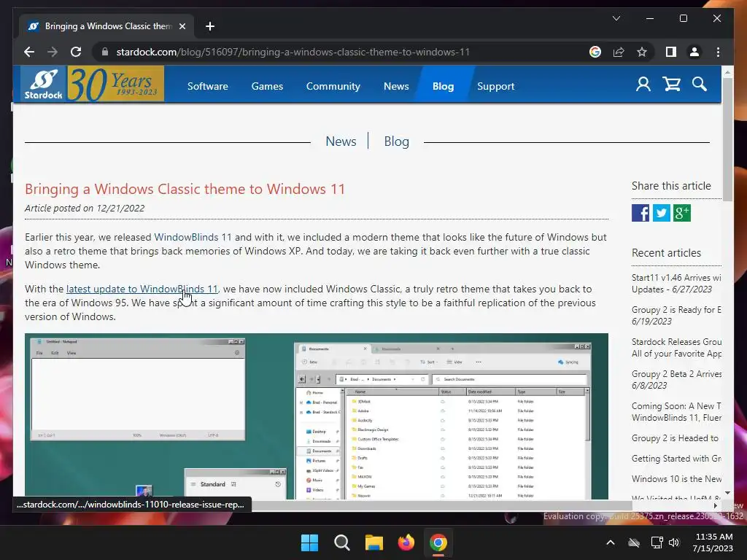
Task: Open Groupy 2 Beta 2 Arrives article
Action: tap(676, 379)
